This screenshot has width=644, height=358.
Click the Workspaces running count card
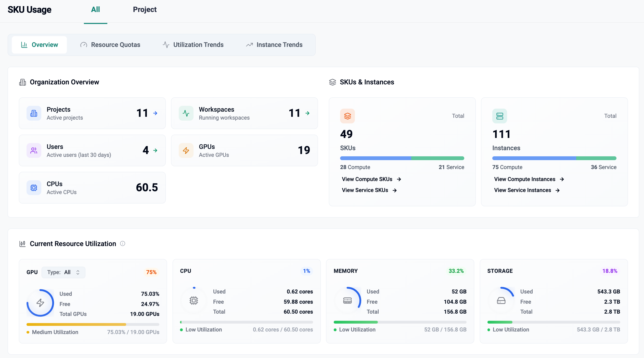(244, 113)
